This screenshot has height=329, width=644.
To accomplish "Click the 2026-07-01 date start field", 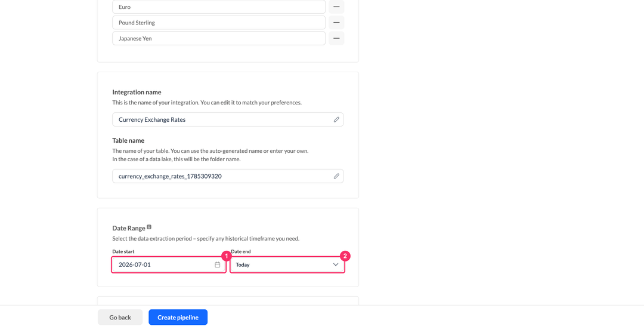I will click(169, 265).
